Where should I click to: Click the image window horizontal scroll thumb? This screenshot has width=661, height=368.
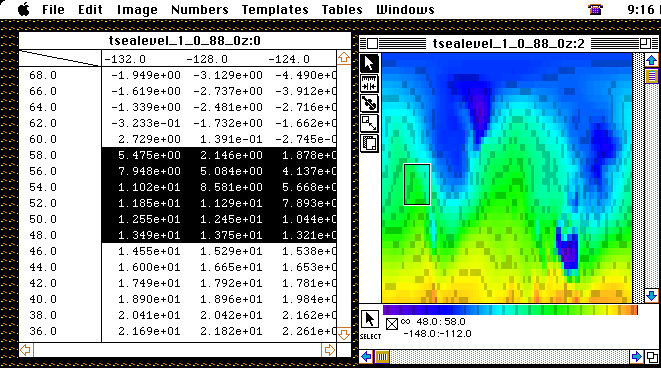pos(382,357)
